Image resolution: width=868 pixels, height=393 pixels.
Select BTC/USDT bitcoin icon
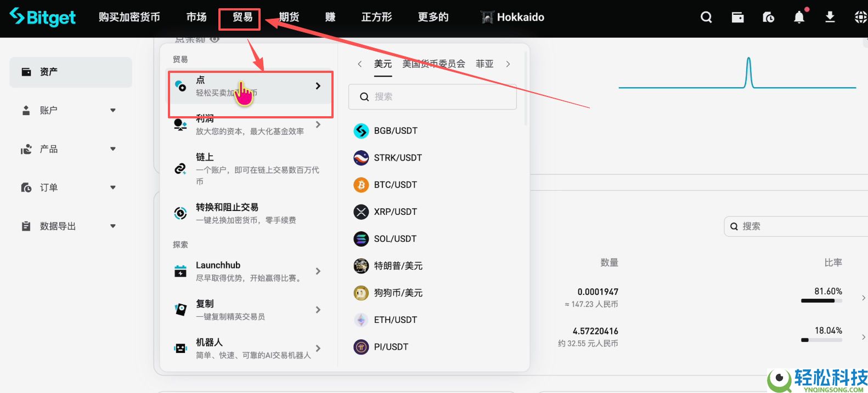pos(361,185)
